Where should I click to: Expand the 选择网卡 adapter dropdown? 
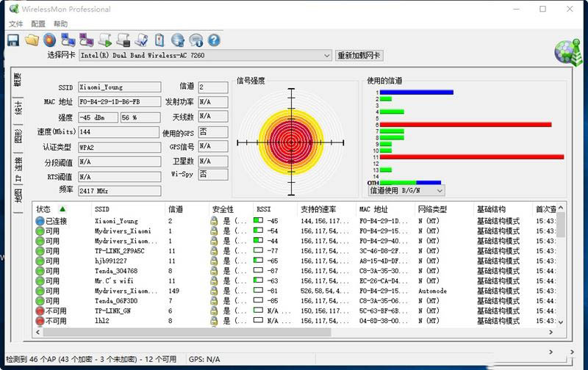point(326,55)
